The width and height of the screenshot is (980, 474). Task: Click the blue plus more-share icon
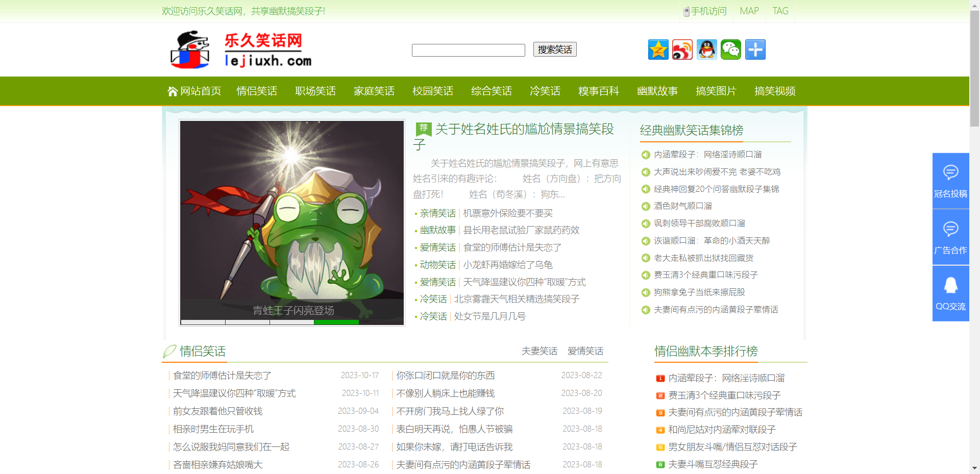pos(755,49)
